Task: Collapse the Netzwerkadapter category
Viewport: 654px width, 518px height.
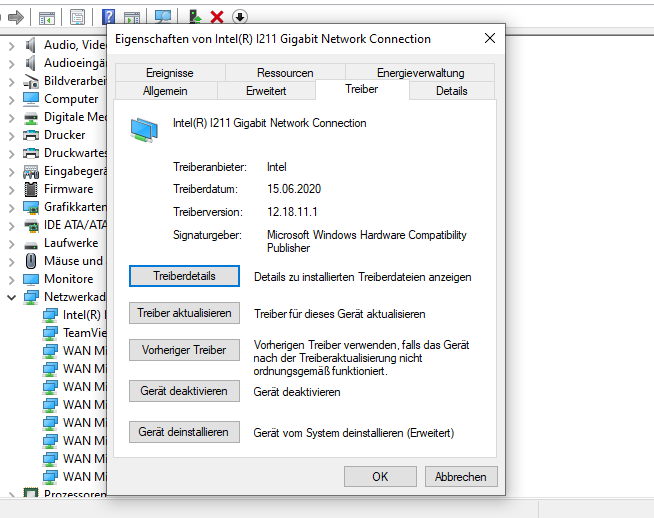Action: pyautogui.click(x=12, y=297)
